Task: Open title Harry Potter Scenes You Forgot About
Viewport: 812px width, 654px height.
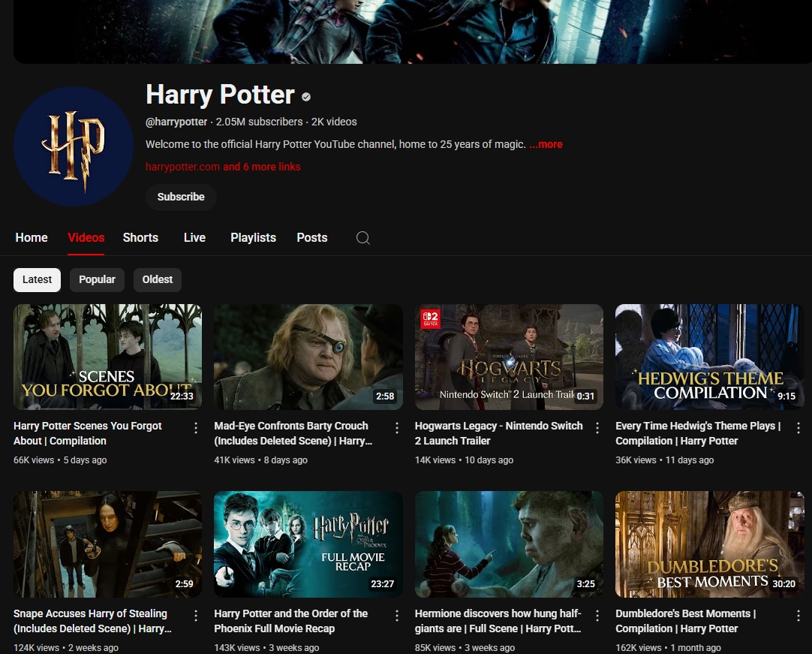Action: [88, 433]
